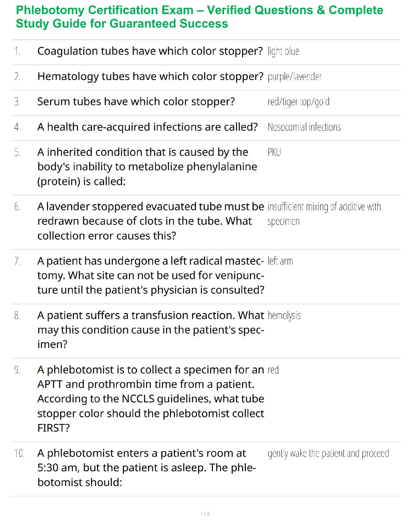
Task: Click the page number at the bottom
Action: (205, 514)
